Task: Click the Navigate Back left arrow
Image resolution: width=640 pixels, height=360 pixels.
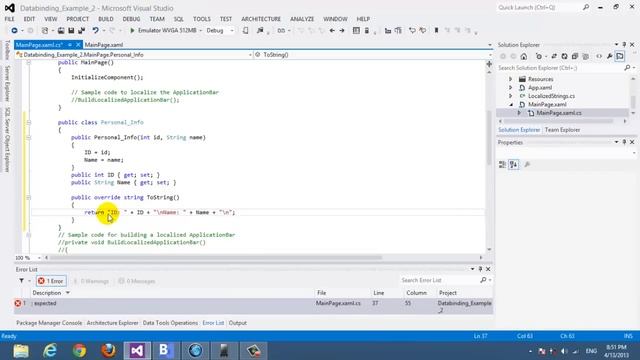Action: click(332, 31)
